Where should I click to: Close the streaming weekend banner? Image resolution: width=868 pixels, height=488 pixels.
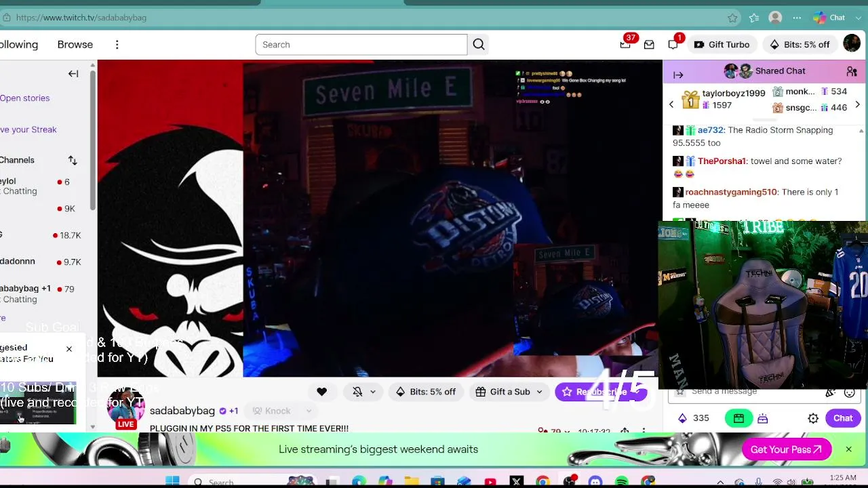click(848, 449)
